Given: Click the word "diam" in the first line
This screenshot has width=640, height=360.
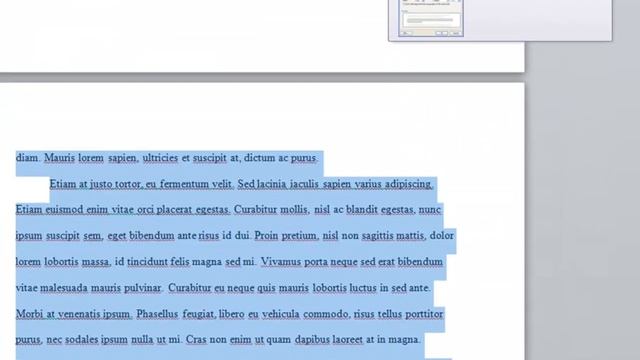Looking at the screenshot, I should 27,158.
